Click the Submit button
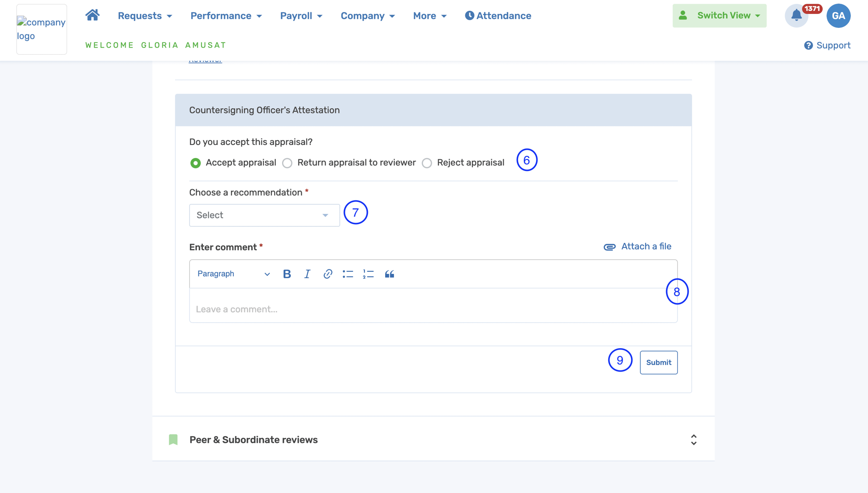 coord(658,362)
